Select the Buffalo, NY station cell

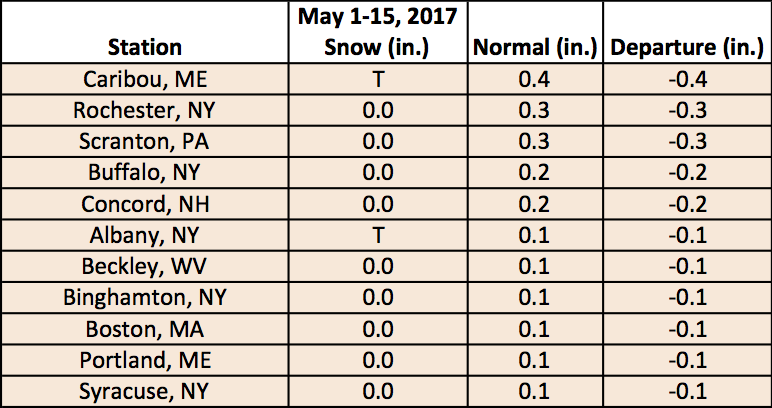144,172
